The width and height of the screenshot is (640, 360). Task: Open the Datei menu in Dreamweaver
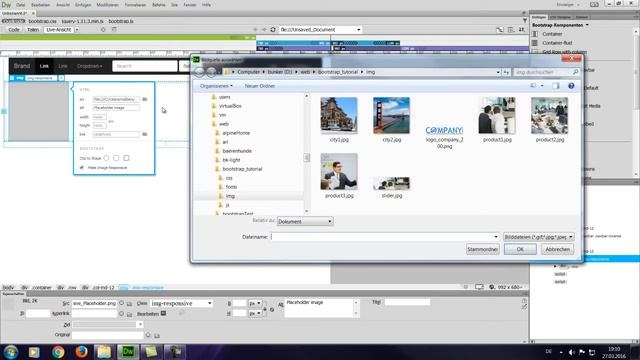20,5
